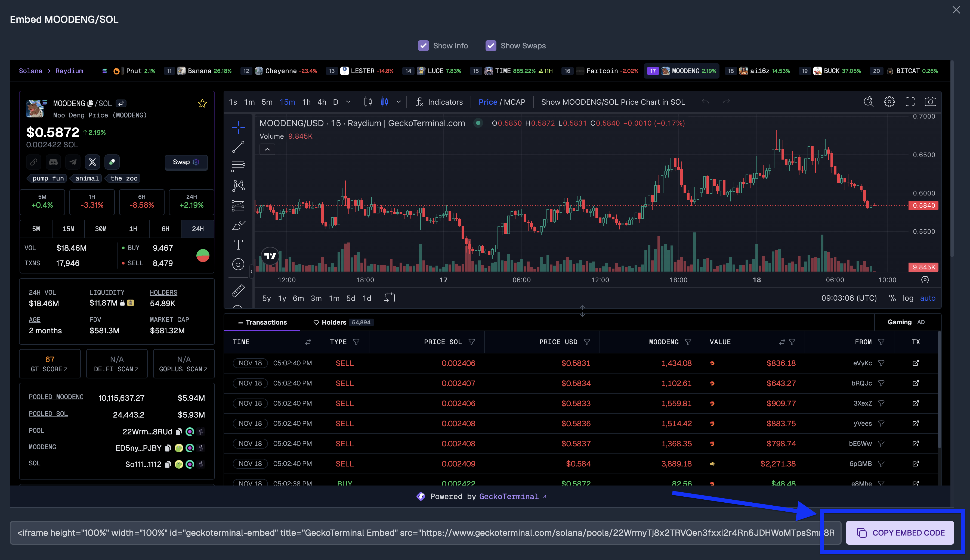Image resolution: width=970 pixels, height=560 pixels.
Task: Open the X (Twitter) social link
Action: coord(92,162)
